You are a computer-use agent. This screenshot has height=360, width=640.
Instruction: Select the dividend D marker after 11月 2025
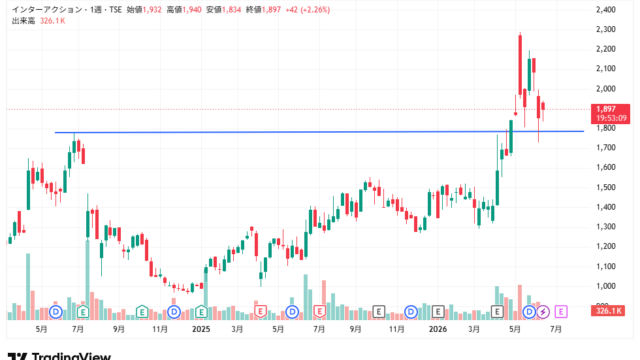[x=411, y=312]
